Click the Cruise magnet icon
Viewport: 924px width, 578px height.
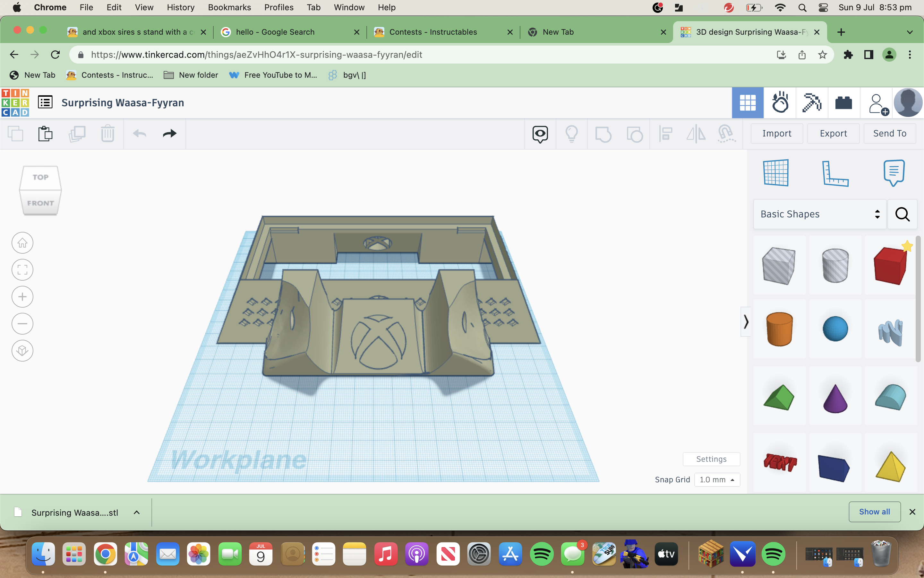726,134
